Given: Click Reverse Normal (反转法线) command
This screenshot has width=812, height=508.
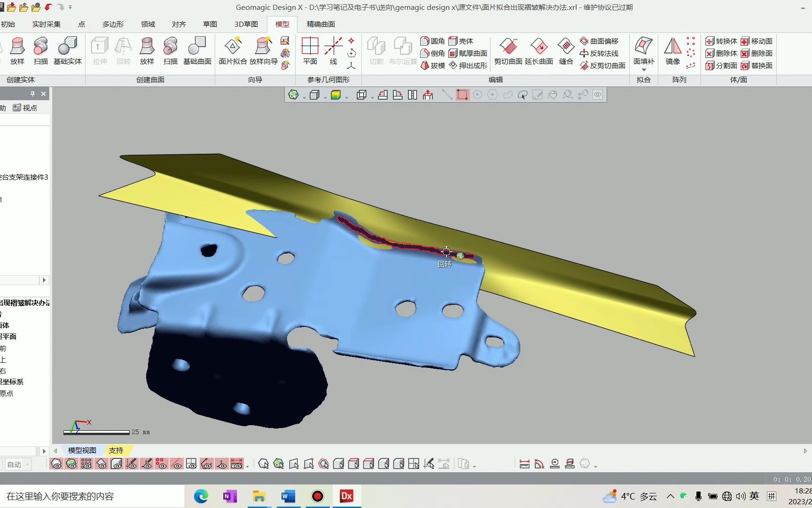Looking at the screenshot, I should (599, 53).
